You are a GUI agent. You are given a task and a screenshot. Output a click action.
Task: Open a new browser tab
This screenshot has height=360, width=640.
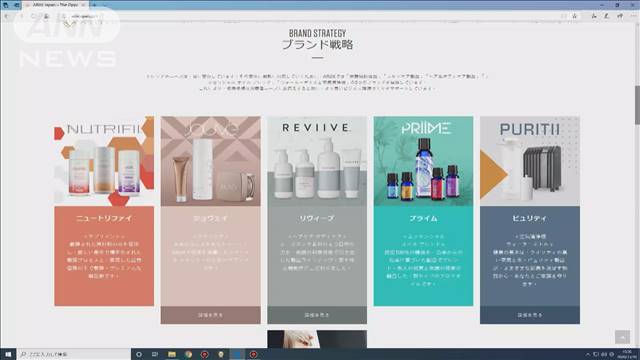[93, 5]
